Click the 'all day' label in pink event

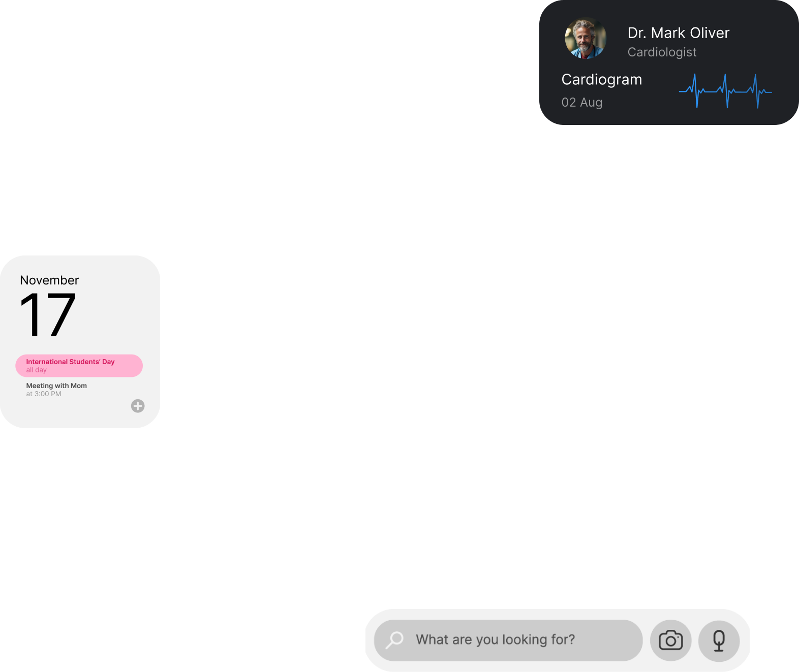tap(37, 370)
